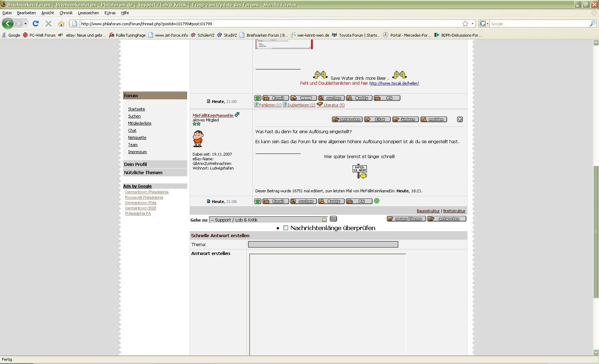
Task: Click the page's vertical scrollbar thumb
Action: click(595, 232)
